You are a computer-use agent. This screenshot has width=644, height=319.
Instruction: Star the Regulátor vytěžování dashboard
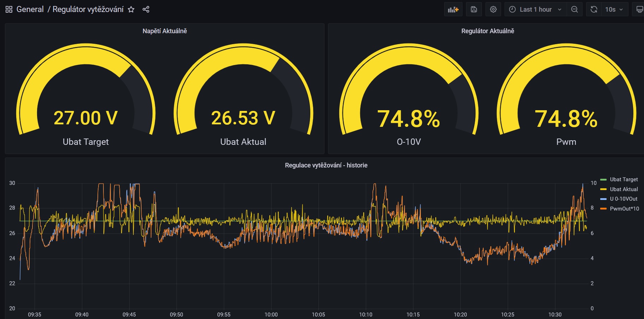131,10
